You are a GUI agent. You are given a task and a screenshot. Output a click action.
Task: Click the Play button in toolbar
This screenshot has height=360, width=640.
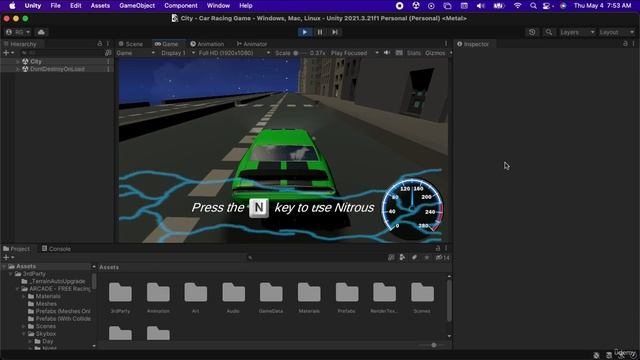point(304,32)
